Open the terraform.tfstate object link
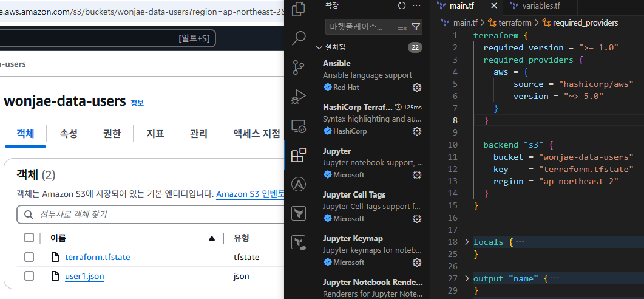Viewport: 644px width, 299px height. [x=97, y=258]
